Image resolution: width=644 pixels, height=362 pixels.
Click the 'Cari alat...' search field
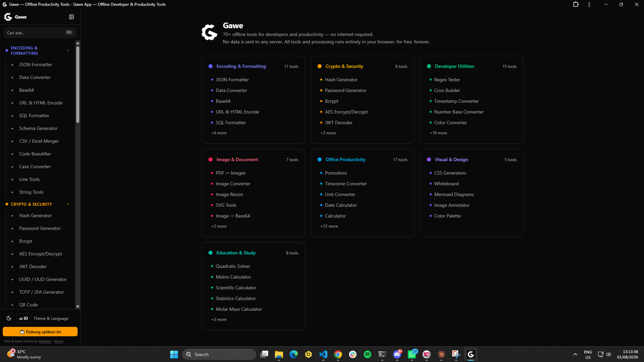[x=40, y=33]
